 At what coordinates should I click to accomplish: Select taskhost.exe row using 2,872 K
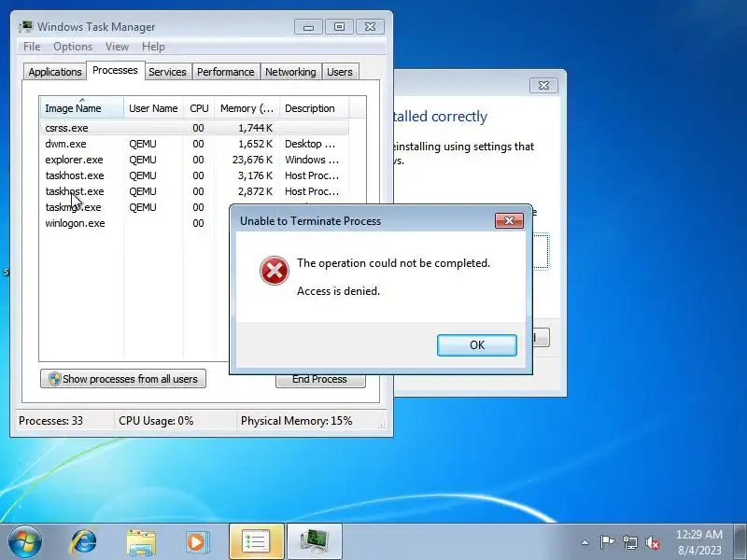pos(194,191)
